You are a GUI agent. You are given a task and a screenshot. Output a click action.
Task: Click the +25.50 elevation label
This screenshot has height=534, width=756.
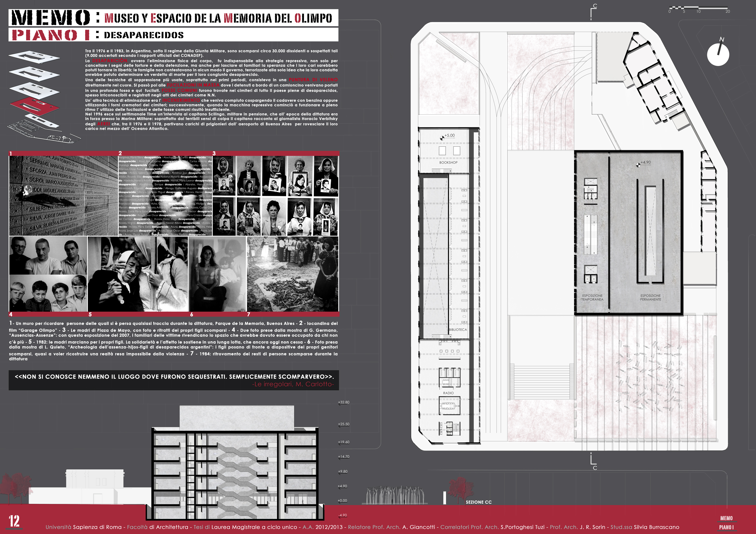(x=344, y=424)
